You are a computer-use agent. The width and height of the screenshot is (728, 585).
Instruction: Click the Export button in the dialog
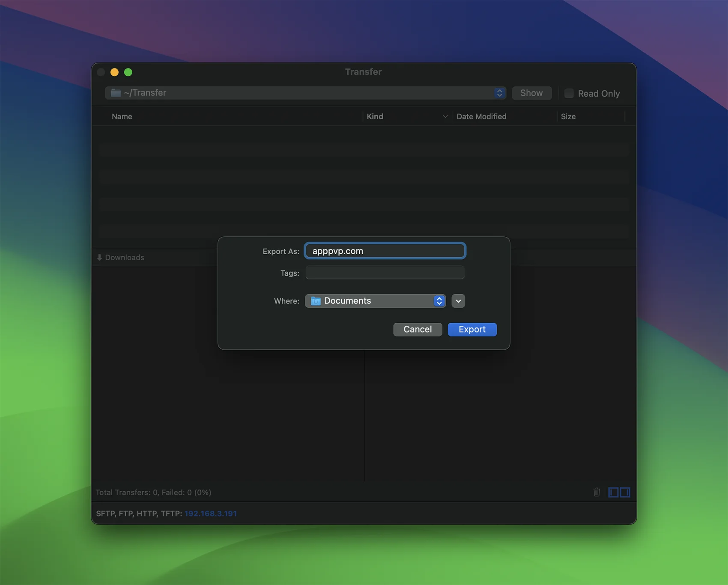[x=472, y=329]
